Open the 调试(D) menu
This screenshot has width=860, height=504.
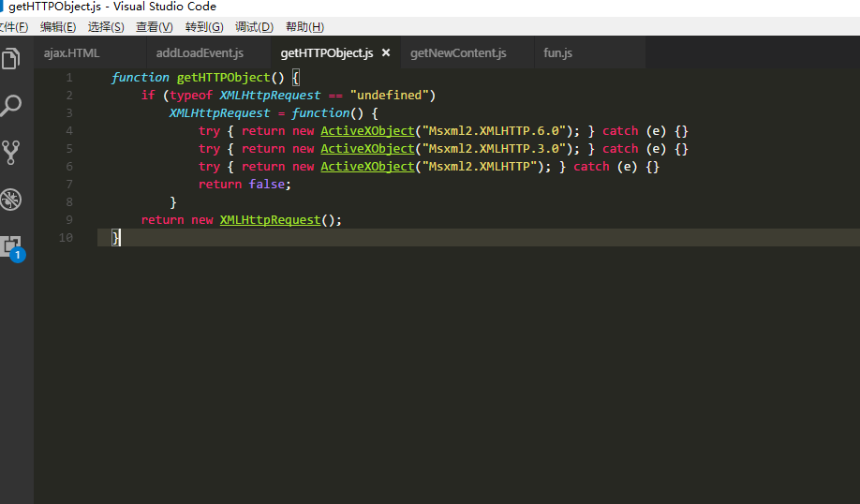pos(254,27)
